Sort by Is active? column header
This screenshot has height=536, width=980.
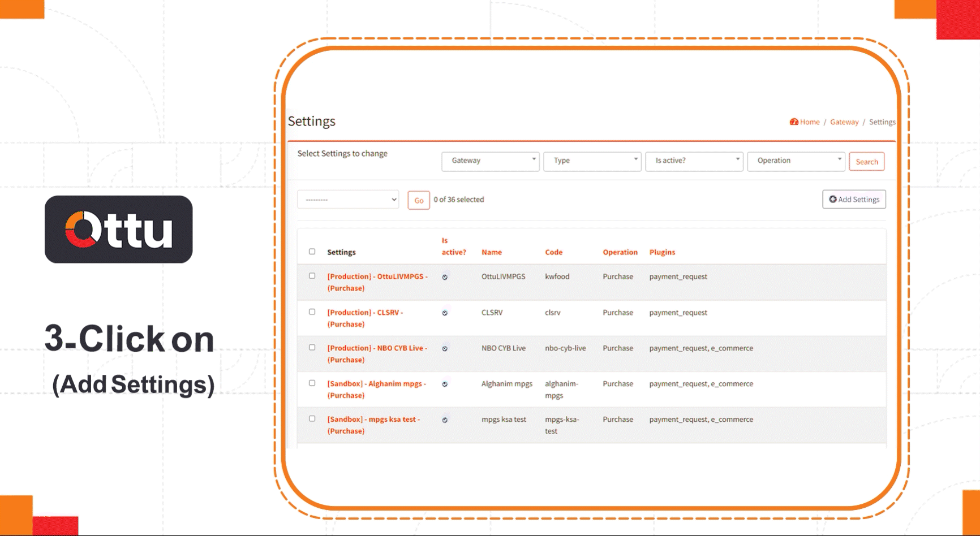(x=454, y=247)
